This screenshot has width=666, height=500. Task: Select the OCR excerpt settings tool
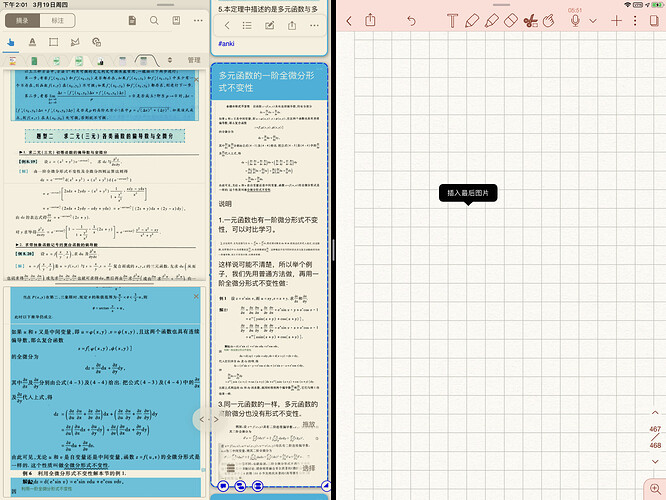(97, 42)
